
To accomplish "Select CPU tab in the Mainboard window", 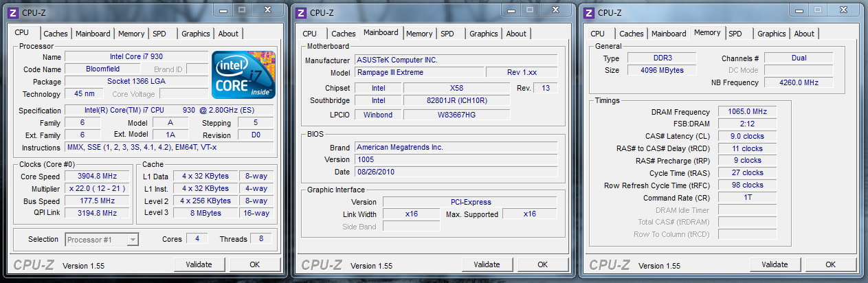I will (x=310, y=34).
